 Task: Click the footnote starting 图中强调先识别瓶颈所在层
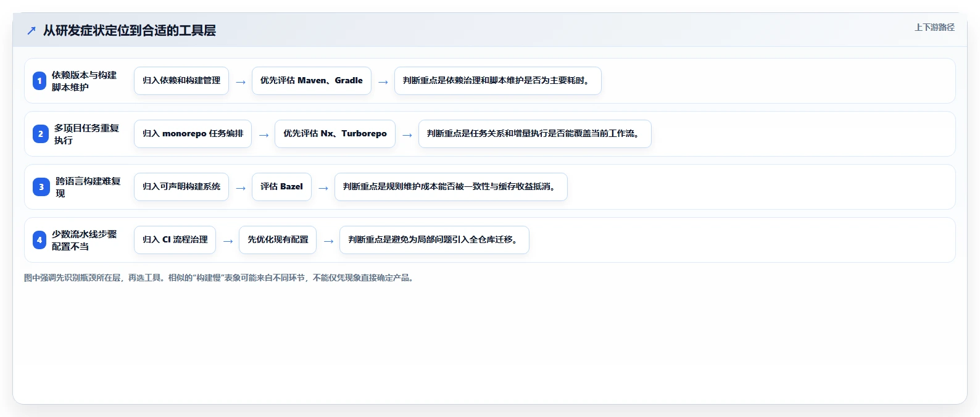(220, 278)
